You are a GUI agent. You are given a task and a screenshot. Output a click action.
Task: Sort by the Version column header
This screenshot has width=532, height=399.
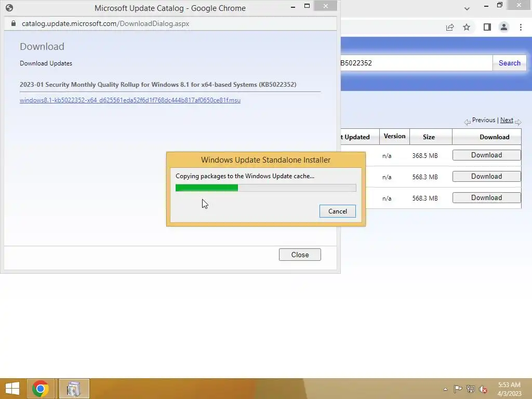tap(394, 136)
